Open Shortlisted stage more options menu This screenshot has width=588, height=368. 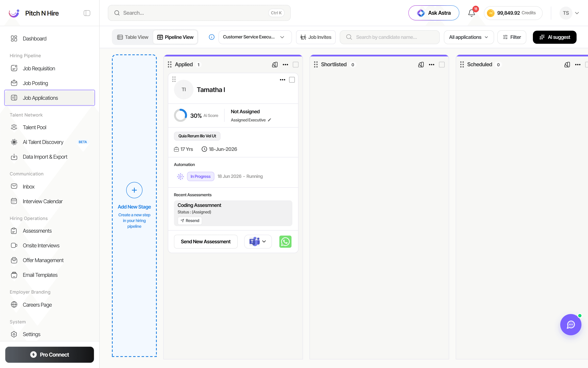[x=432, y=64]
